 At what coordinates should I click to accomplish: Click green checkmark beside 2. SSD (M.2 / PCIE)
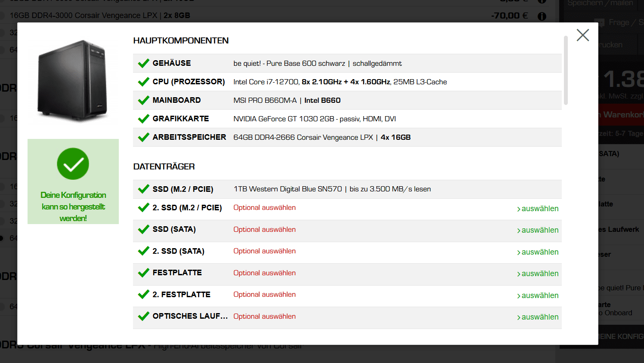[x=144, y=208]
